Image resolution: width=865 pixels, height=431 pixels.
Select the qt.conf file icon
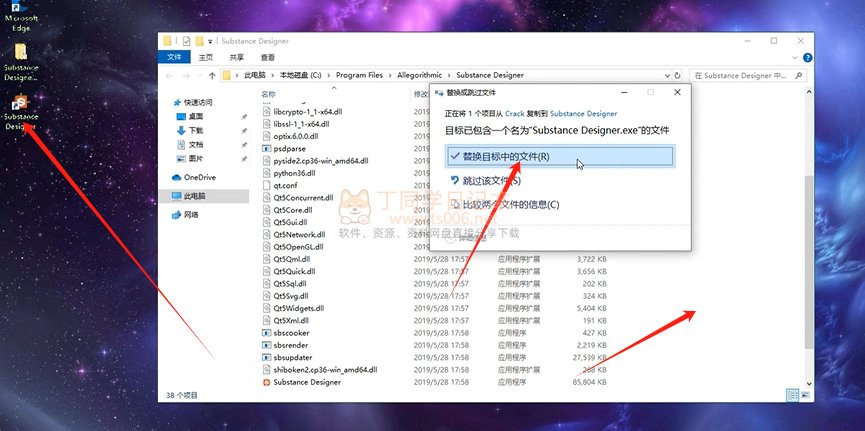[x=266, y=185]
